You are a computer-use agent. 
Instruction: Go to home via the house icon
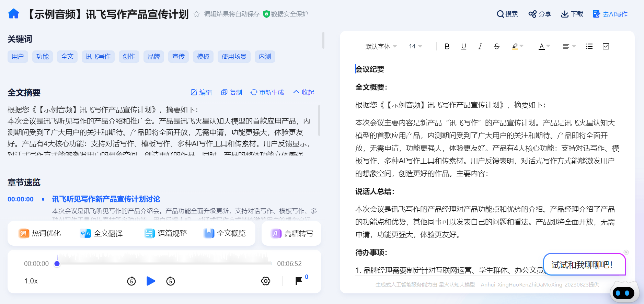14,14
